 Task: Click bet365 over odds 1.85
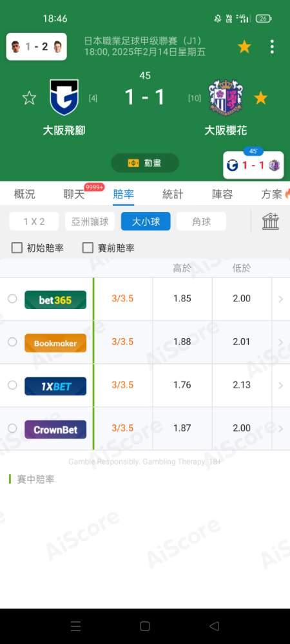(182, 299)
